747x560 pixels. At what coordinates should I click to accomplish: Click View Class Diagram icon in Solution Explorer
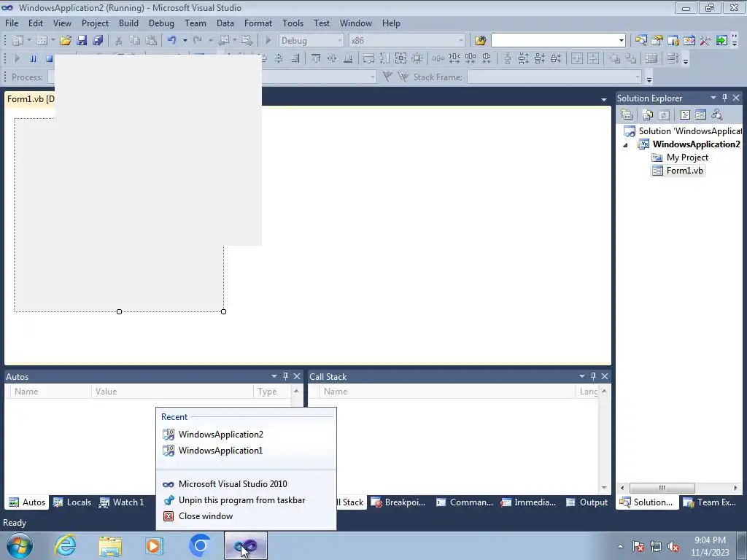pyautogui.click(x=716, y=114)
